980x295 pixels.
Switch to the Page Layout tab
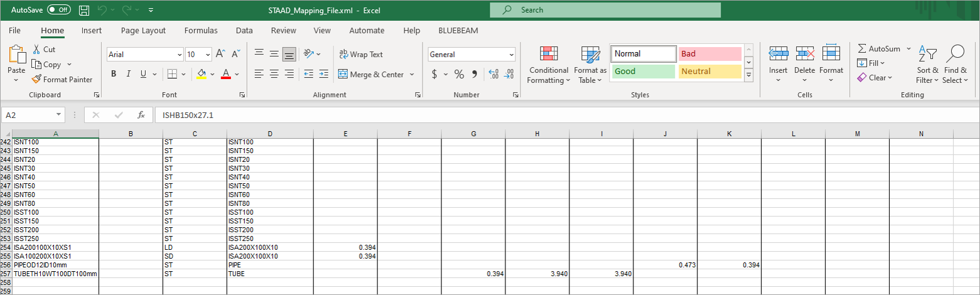[143, 30]
